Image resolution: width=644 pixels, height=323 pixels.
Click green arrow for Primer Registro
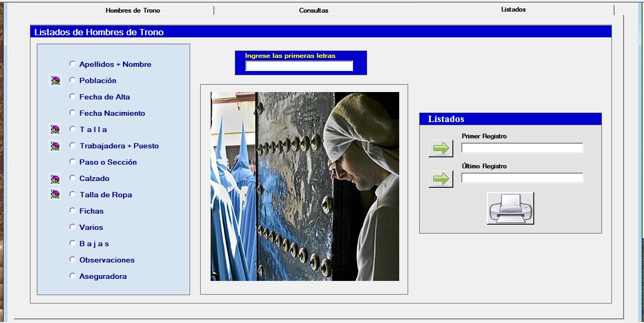(441, 148)
